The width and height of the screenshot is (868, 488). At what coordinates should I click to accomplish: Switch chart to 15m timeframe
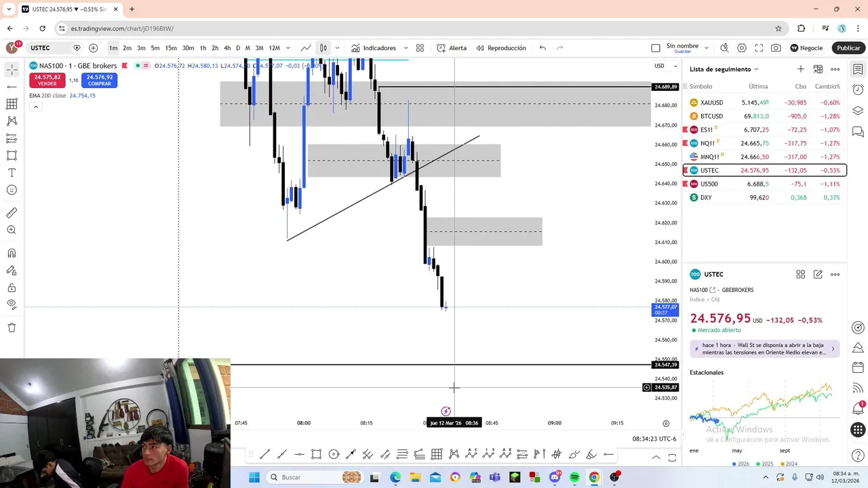171,48
